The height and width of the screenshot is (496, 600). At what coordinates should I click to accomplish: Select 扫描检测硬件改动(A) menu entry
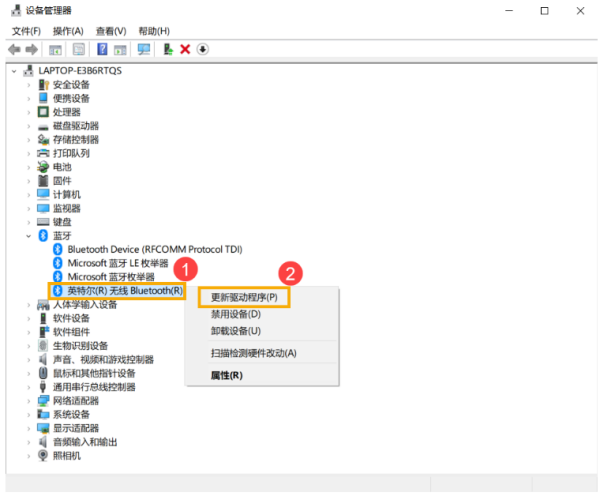click(253, 353)
